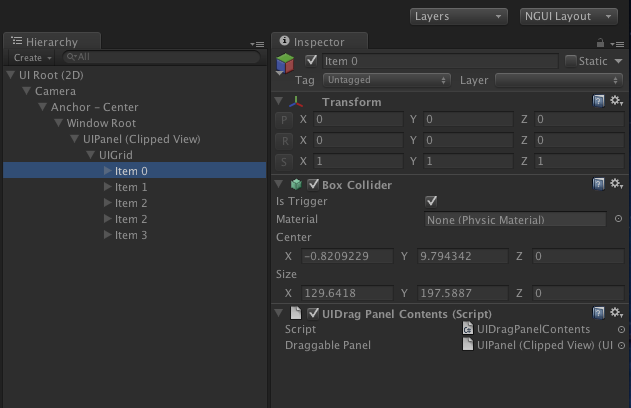Image resolution: width=631 pixels, height=408 pixels.
Task: Select Camera in Hierarchy
Action: coord(134,91)
